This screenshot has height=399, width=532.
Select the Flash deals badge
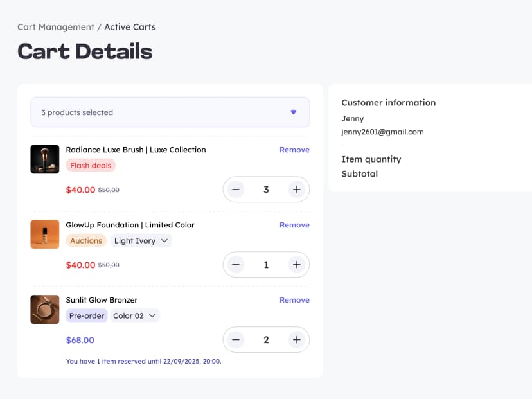[91, 165]
